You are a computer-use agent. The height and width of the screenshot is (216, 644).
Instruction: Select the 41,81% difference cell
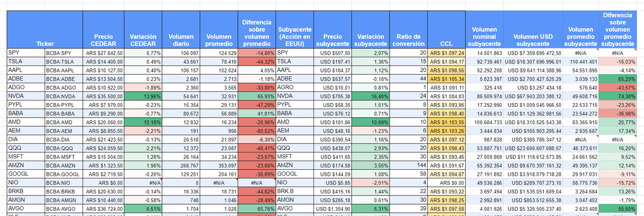coord(257,112)
